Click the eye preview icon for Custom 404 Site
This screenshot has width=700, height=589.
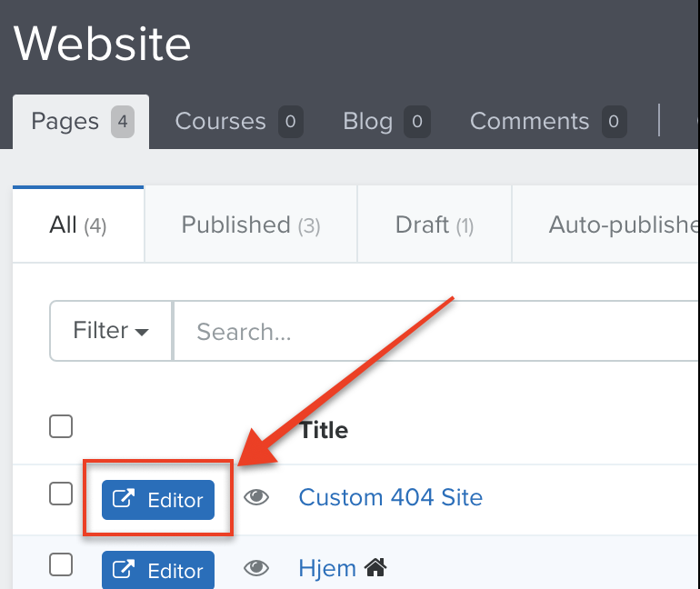click(x=256, y=497)
